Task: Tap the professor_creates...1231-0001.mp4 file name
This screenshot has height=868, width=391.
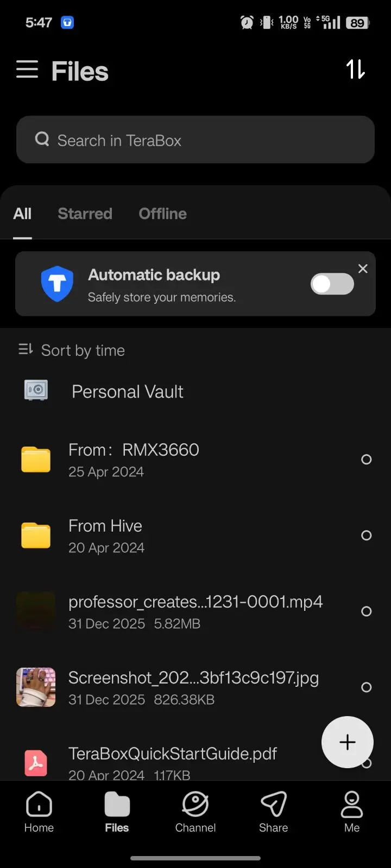Action: coord(195,602)
